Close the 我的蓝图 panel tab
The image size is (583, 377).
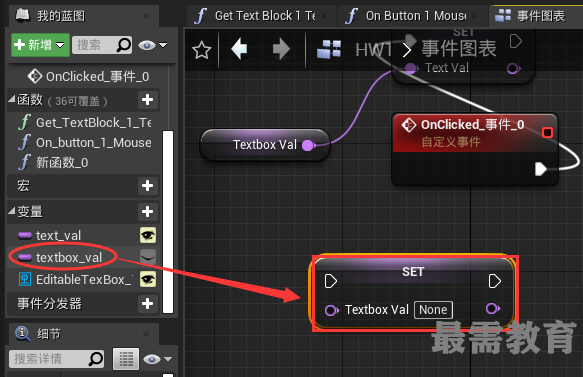point(146,16)
